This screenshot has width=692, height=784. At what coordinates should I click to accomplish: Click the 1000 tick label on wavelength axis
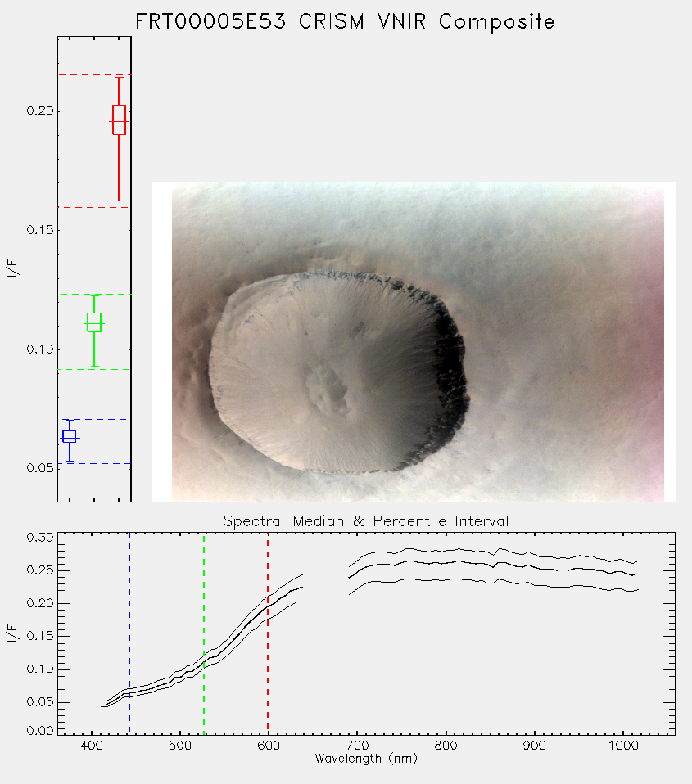coord(623,746)
